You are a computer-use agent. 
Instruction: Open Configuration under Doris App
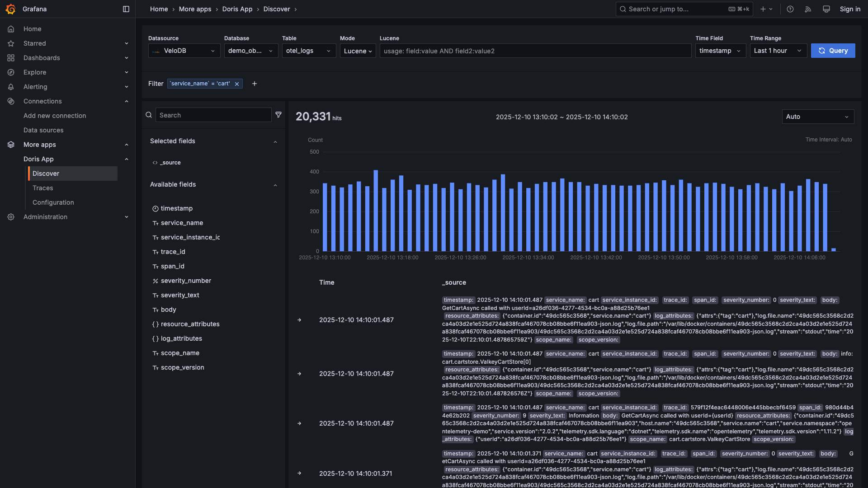(x=53, y=202)
